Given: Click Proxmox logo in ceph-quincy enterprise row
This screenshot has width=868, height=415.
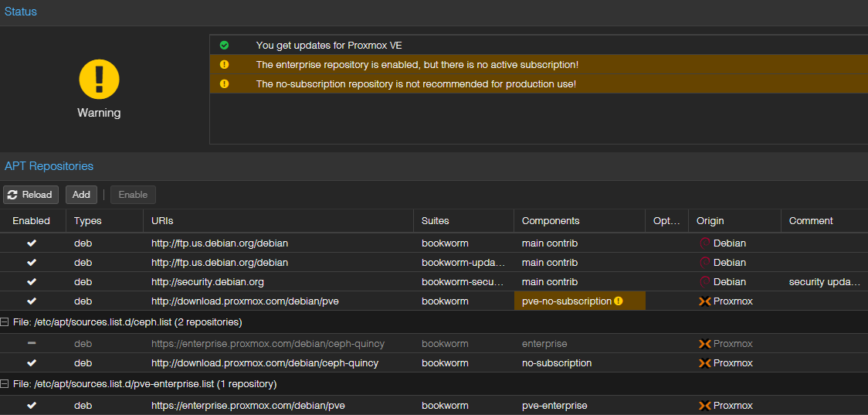Looking at the screenshot, I should pos(705,344).
